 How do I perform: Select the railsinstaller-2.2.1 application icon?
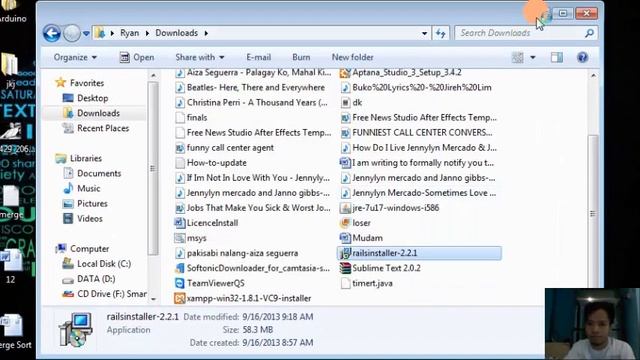click(345, 253)
